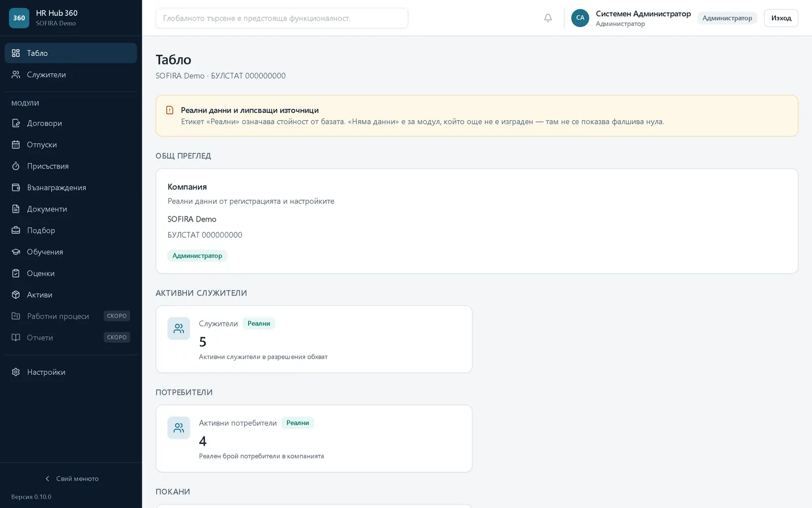Click the warning icon in the yellow banner
812x508 pixels.
click(x=170, y=110)
